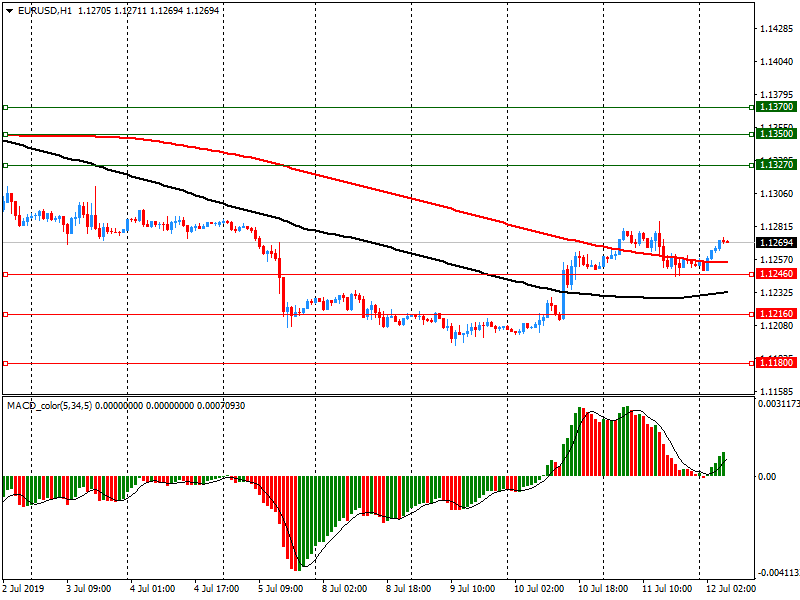The height and width of the screenshot is (600, 800).
Task: Click the 1.12570 price scale value
Action: pos(777,260)
